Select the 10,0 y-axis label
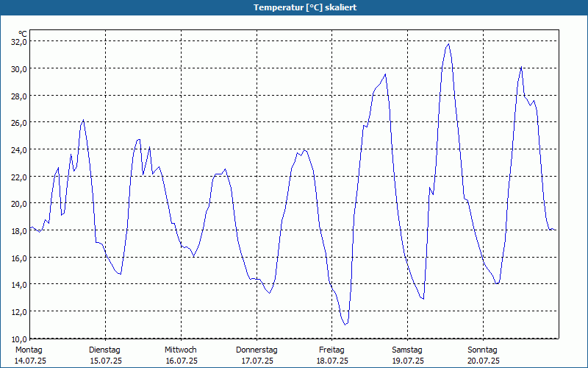 pos(19,339)
